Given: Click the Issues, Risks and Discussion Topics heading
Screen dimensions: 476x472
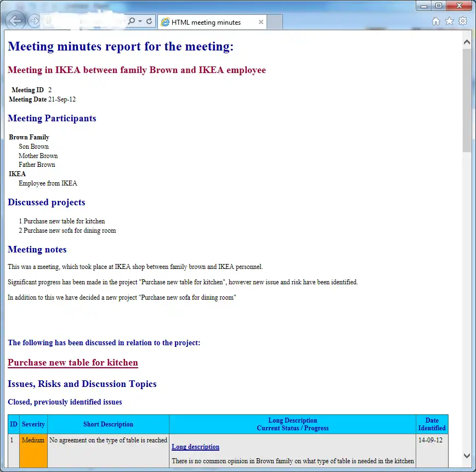Looking at the screenshot, I should point(82,384).
